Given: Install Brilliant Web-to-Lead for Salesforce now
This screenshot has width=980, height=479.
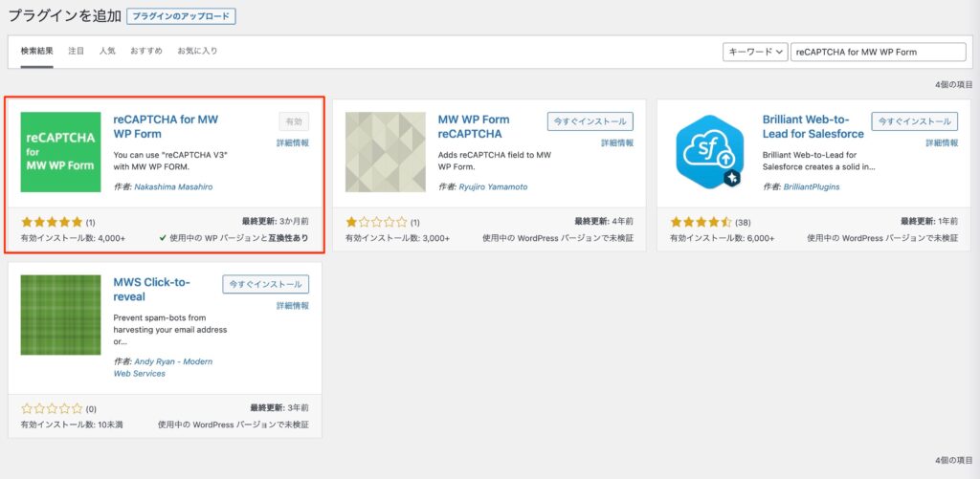Looking at the screenshot, I should [915, 121].
